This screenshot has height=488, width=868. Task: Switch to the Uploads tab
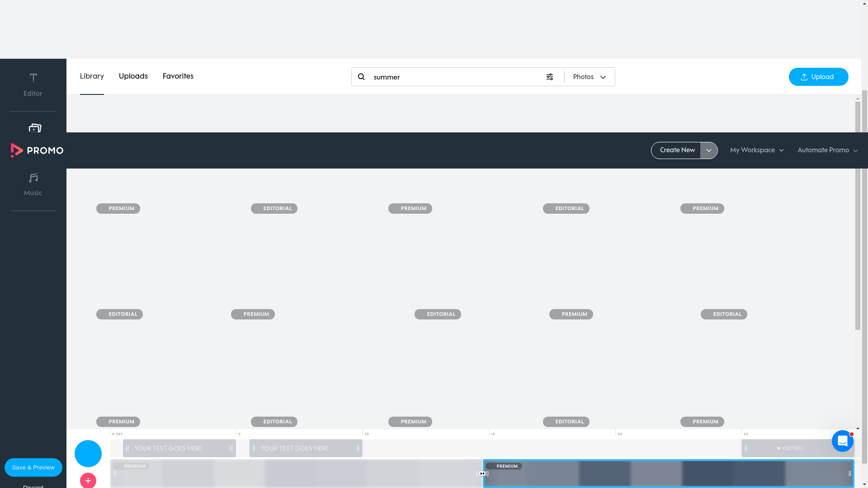point(133,76)
